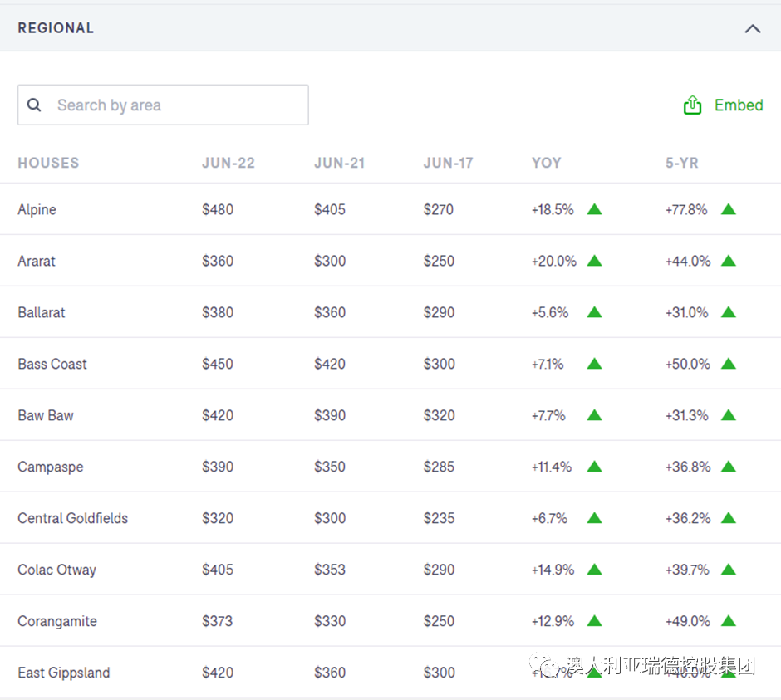
Task: Click the Ararat 5-YR green up arrow
Action: pyautogui.click(x=729, y=261)
